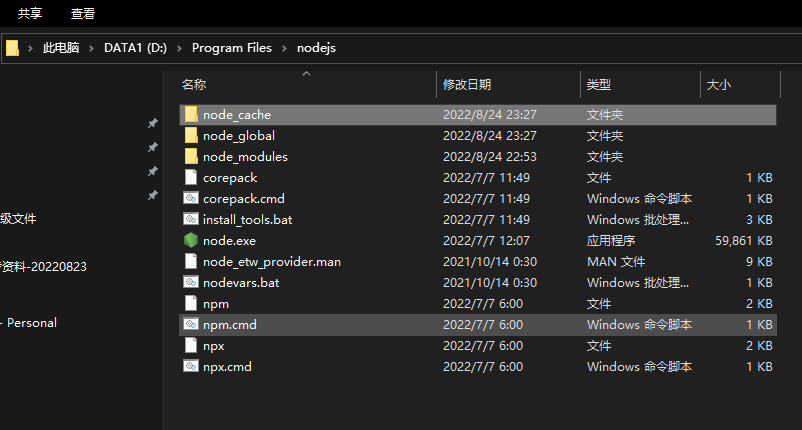Expand chevron after DATA1 (D:) breadcrumb
The width and height of the screenshot is (802, 430).
pos(180,48)
